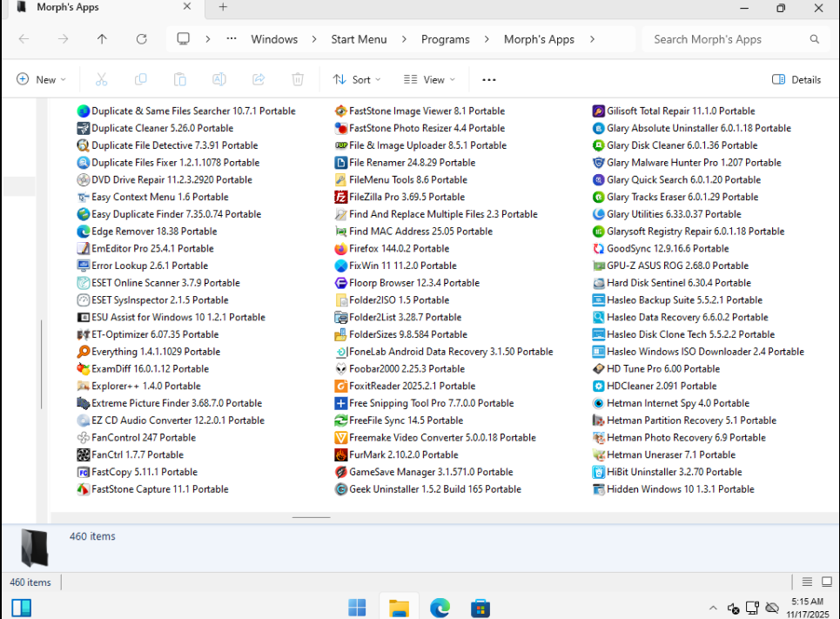
Task: Click the Everything 1.4.1.1029 Portable icon
Action: [x=84, y=352]
